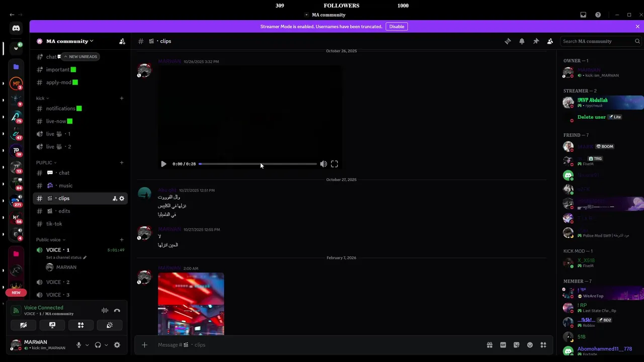644x362 pixels.
Task: Open the edits channel
Action: pyautogui.click(x=80, y=211)
